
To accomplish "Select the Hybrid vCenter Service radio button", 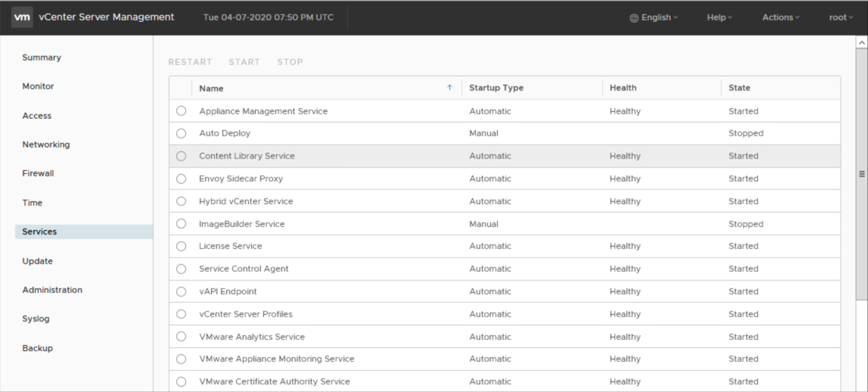I will (181, 201).
